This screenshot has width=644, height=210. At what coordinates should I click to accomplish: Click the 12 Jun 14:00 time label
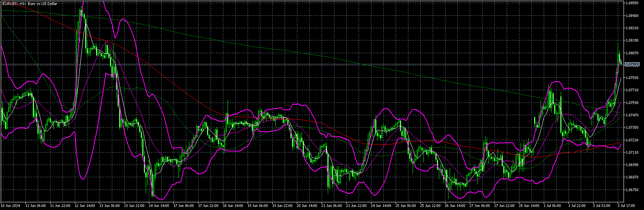click(x=85, y=207)
